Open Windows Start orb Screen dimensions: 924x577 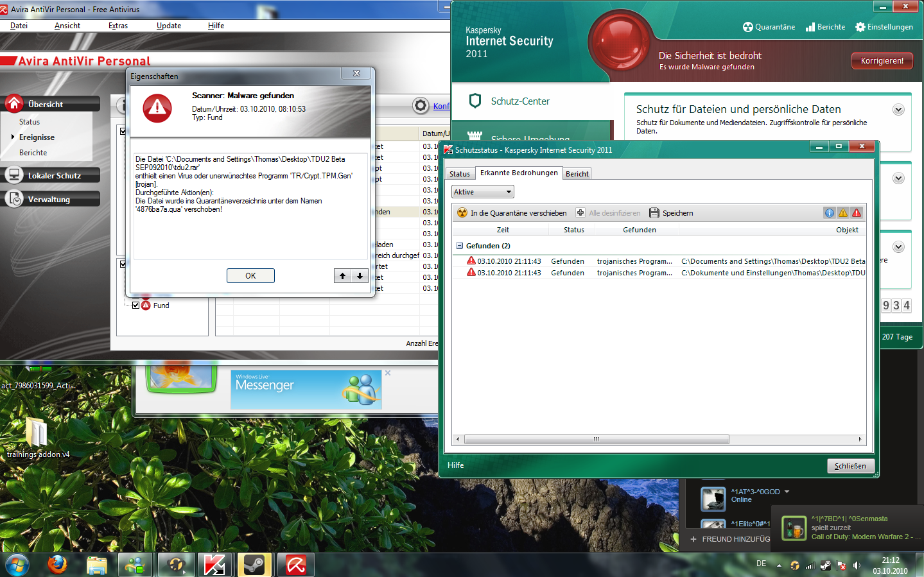click(17, 565)
